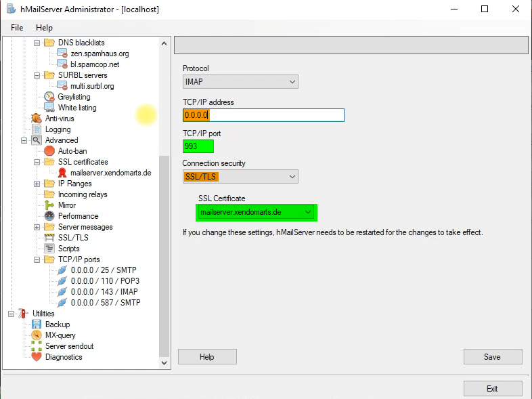Screen dimensions: 532x399
Task: Select the Server messages tree item
Action: tap(85, 227)
